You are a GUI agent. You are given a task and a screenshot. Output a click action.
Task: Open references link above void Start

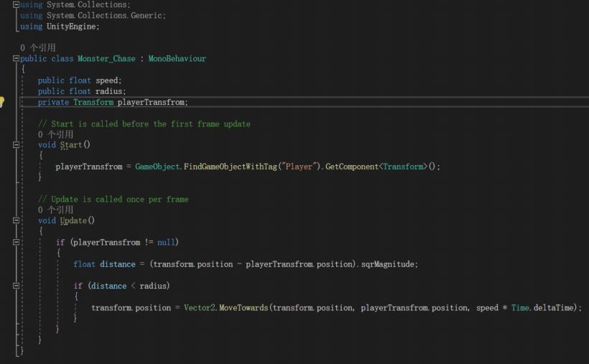coord(55,134)
